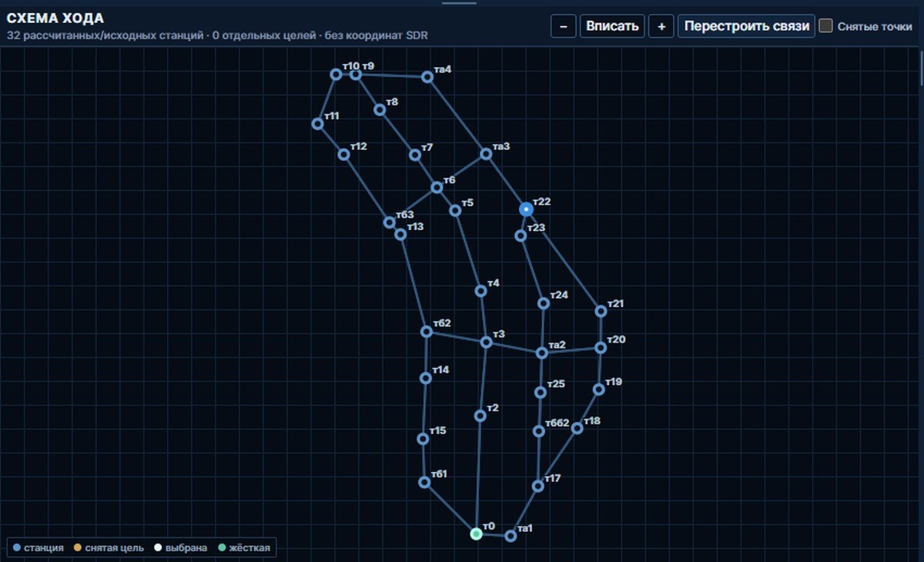Select station node т5

pyautogui.click(x=456, y=210)
